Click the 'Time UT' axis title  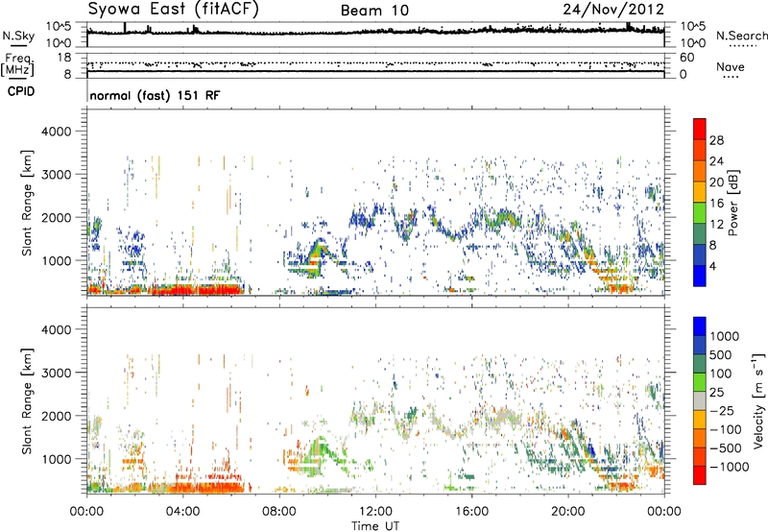pos(375,526)
